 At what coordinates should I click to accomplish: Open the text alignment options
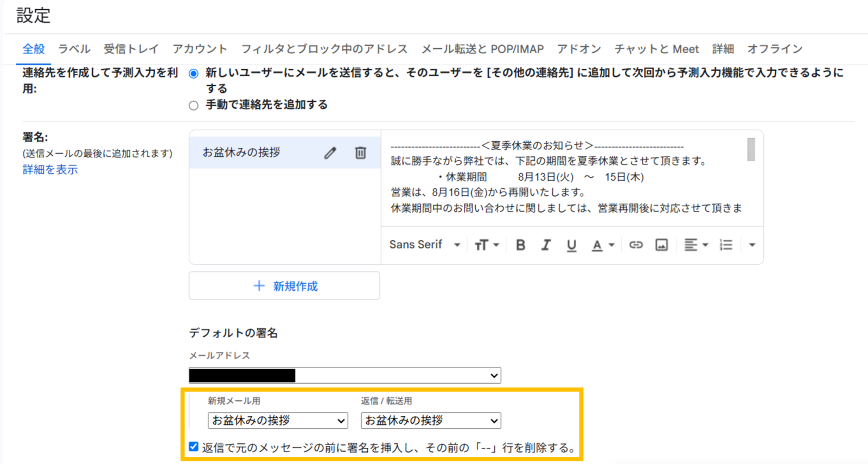click(696, 245)
